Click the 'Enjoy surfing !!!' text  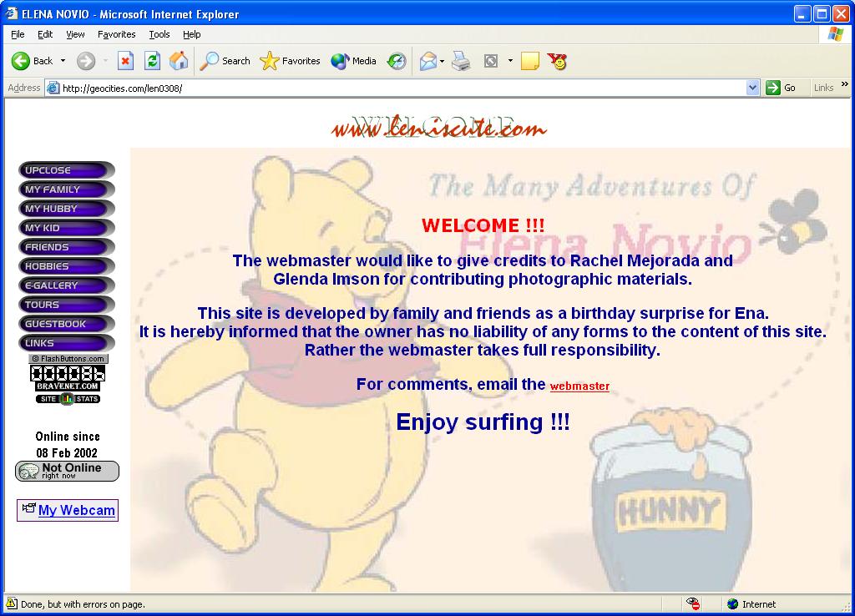[x=483, y=422]
